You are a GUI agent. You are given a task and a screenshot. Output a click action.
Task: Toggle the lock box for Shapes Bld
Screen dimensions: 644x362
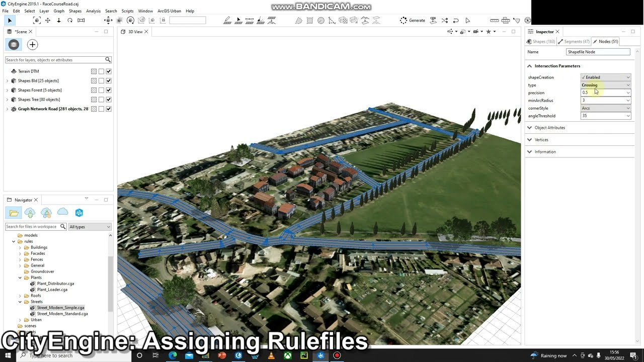(101, 80)
